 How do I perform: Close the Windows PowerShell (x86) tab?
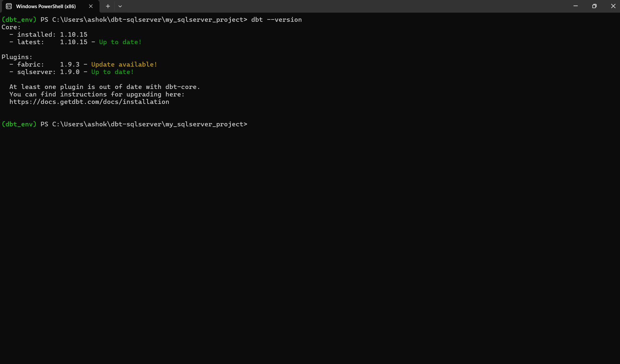pos(91,6)
